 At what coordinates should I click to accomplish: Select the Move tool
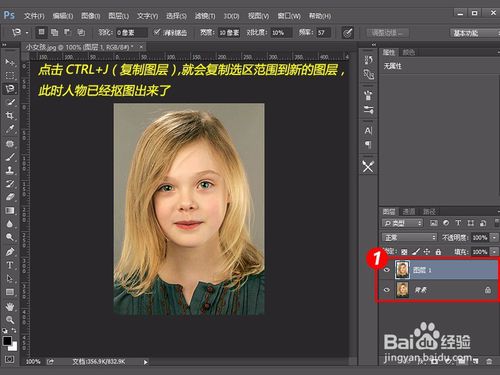click(10, 62)
